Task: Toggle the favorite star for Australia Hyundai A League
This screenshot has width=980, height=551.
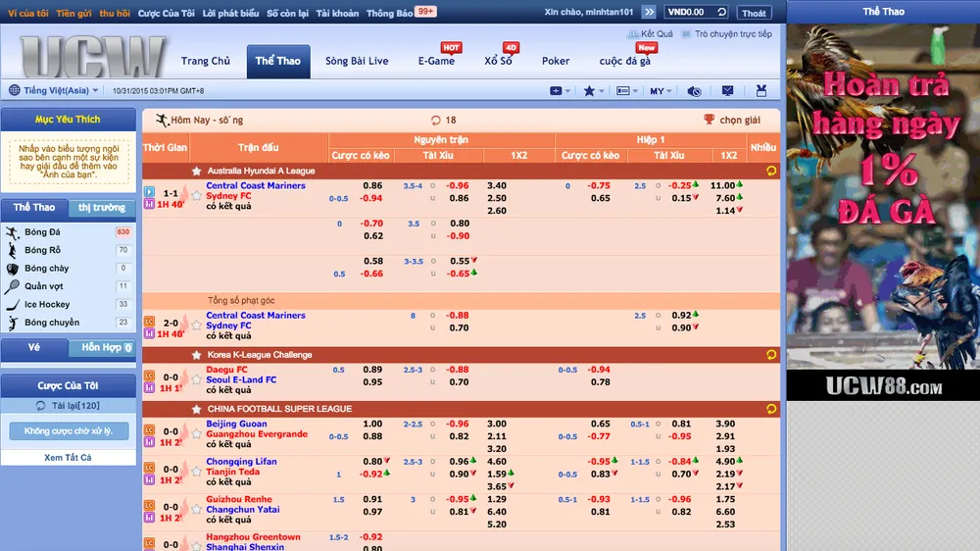Action: (197, 171)
